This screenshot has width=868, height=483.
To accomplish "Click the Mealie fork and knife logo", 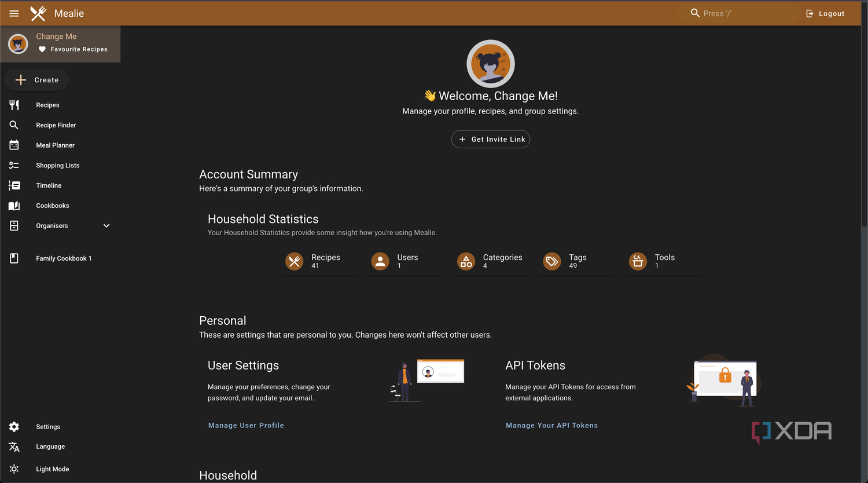I will pyautogui.click(x=38, y=13).
